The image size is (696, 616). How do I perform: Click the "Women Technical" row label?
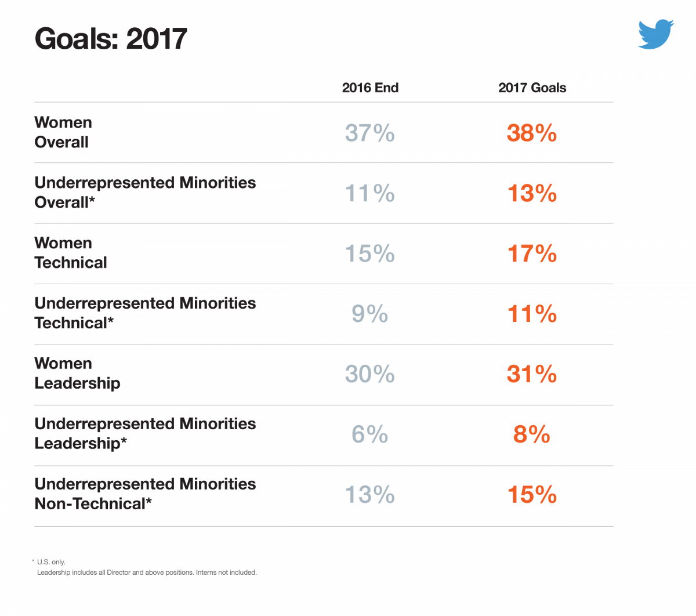point(70,253)
